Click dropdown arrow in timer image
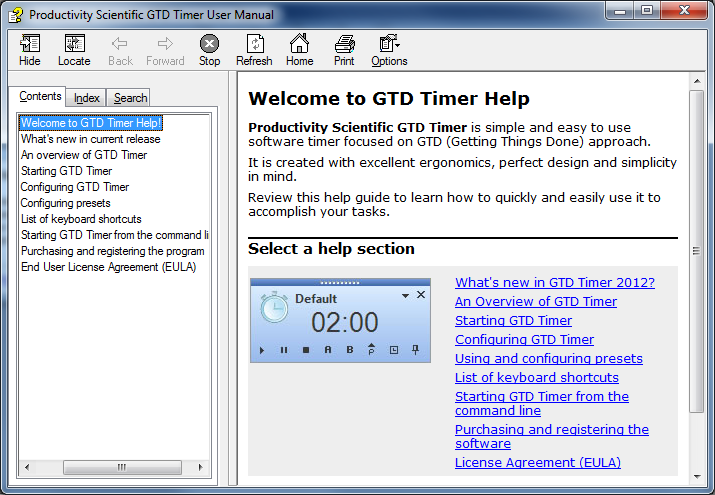The height and width of the screenshot is (495, 715). (405, 296)
